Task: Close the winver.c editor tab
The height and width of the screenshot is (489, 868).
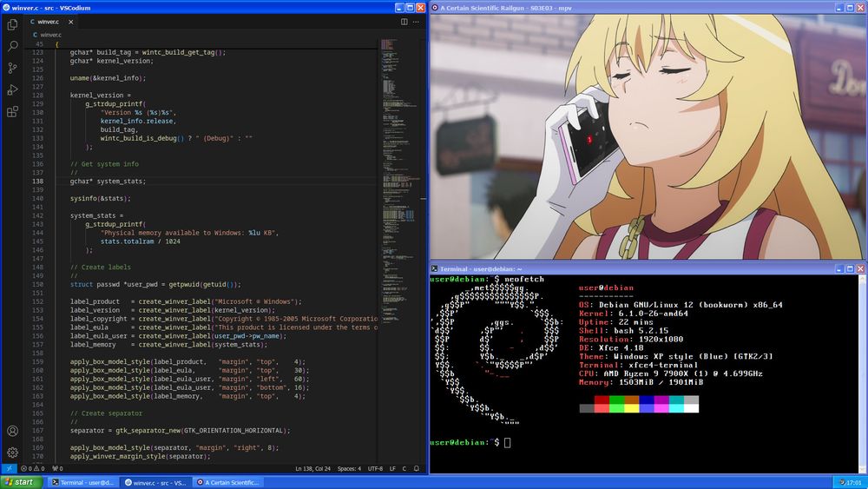Action: [71, 23]
